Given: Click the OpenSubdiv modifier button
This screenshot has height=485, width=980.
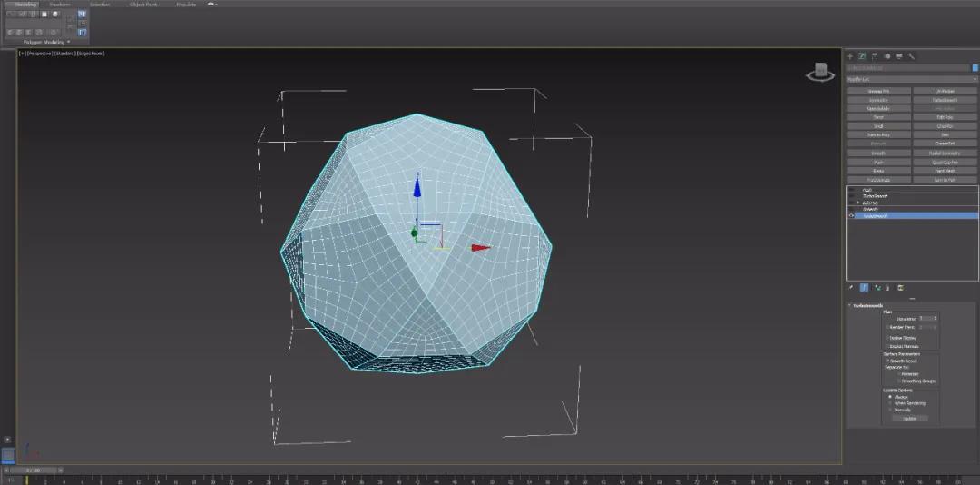Looking at the screenshot, I should 878,108.
